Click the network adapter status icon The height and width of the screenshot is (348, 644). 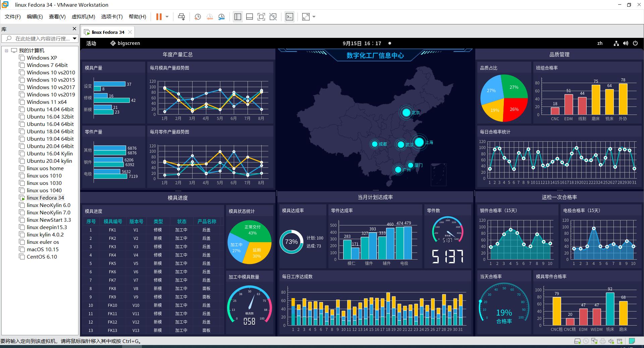594,341
